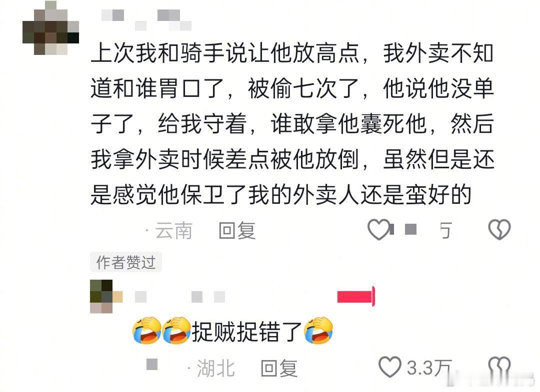Like the top comment with the heart icon
The width and height of the screenshot is (540, 392).
(x=379, y=229)
